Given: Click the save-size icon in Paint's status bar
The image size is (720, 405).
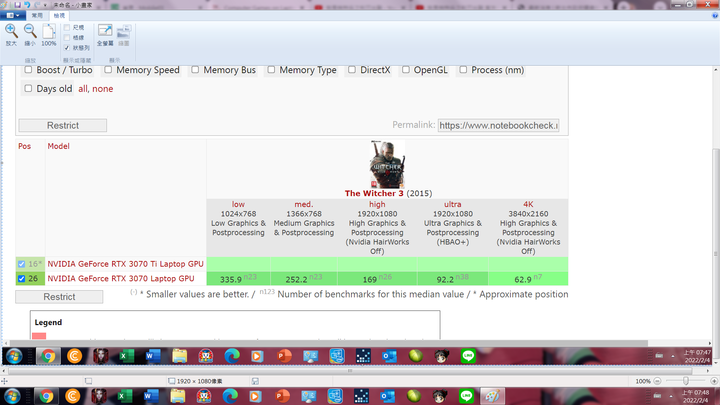Looking at the screenshot, I should pos(255,381).
